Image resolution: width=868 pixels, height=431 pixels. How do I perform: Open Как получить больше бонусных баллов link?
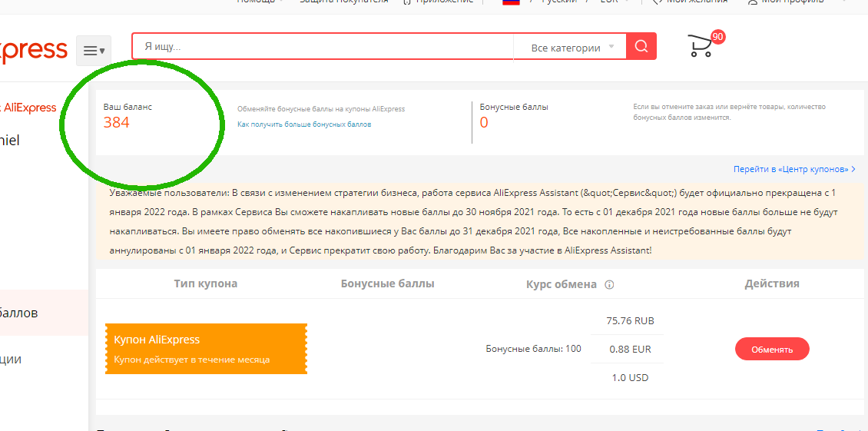click(304, 124)
